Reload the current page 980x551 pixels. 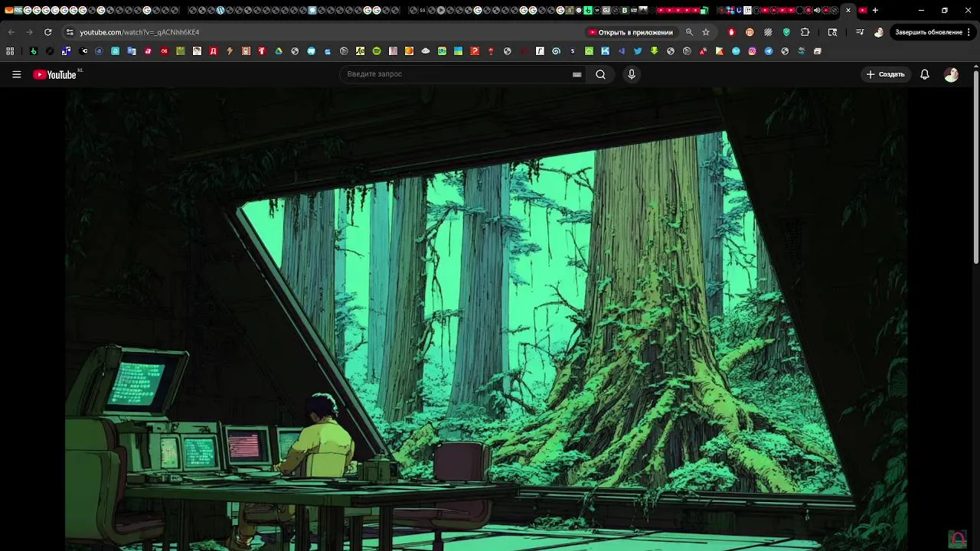(x=47, y=32)
